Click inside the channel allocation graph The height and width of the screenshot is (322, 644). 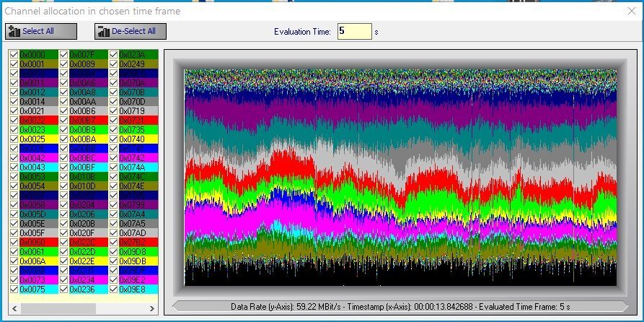(400, 177)
